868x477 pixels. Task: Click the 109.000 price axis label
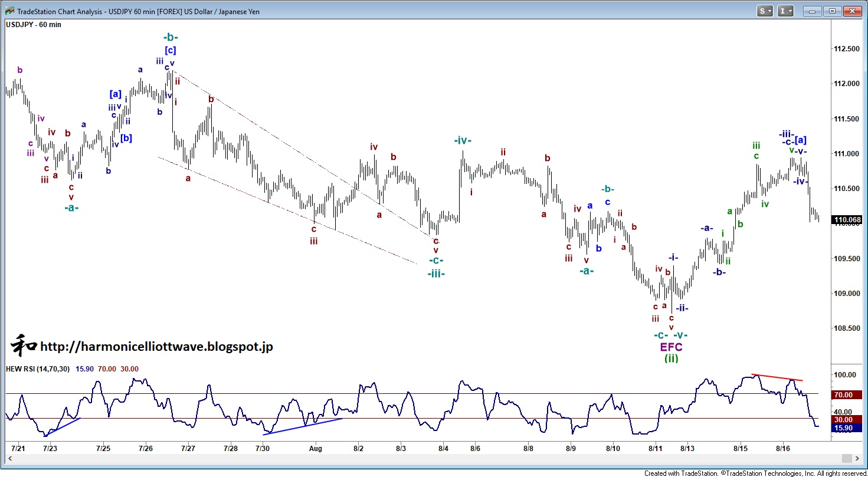846,293
